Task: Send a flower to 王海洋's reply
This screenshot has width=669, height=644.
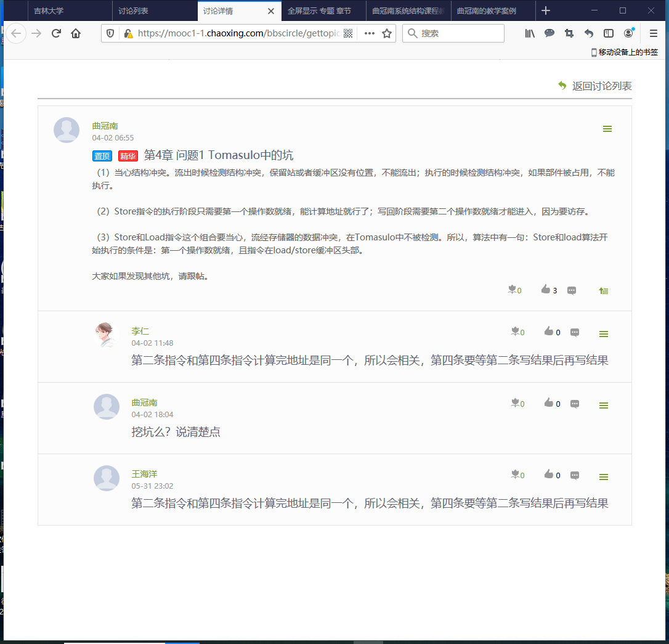Action: click(x=515, y=475)
